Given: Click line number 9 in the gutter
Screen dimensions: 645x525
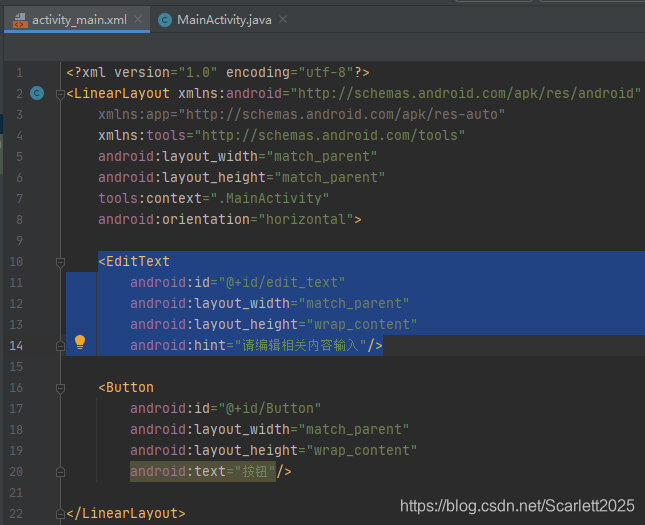Looking at the screenshot, I should click(19, 240).
